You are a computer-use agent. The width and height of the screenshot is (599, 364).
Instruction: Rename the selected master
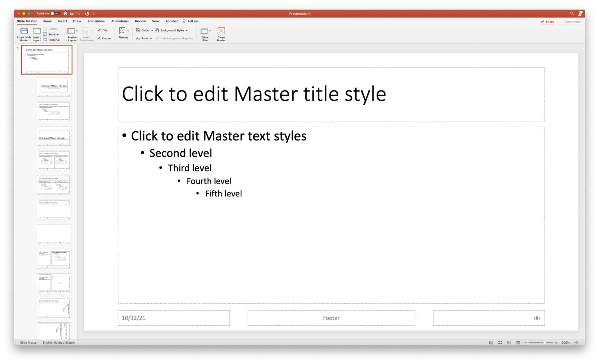(51, 34)
